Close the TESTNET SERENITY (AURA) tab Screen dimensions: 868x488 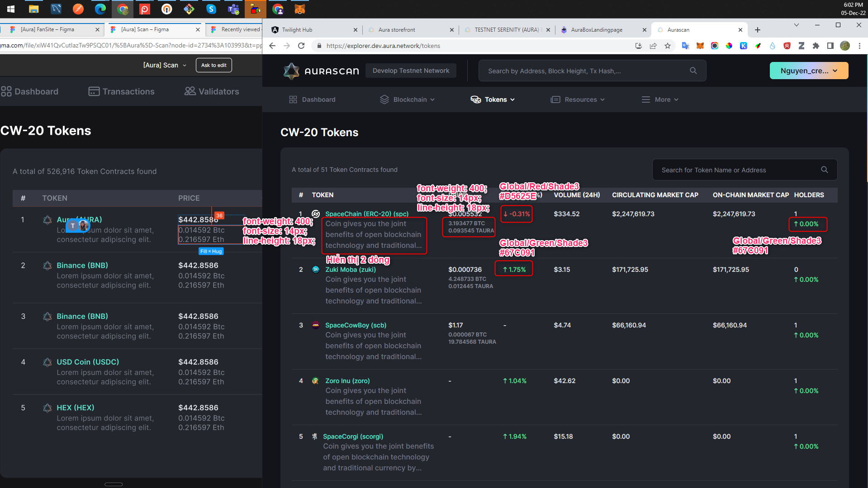point(548,30)
